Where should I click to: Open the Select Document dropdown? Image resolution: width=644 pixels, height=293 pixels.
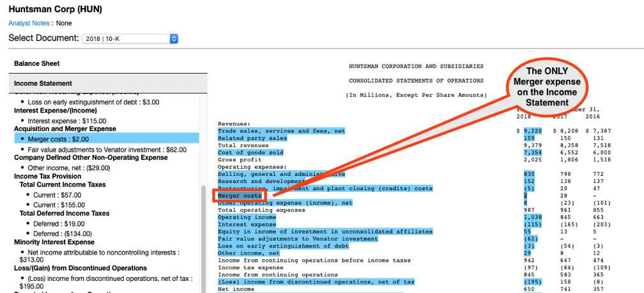click(130, 38)
